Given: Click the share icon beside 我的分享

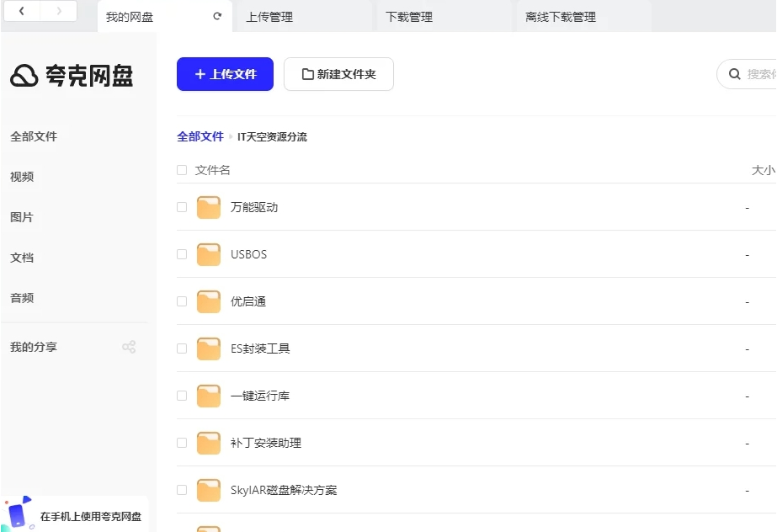Looking at the screenshot, I should coord(129,347).
